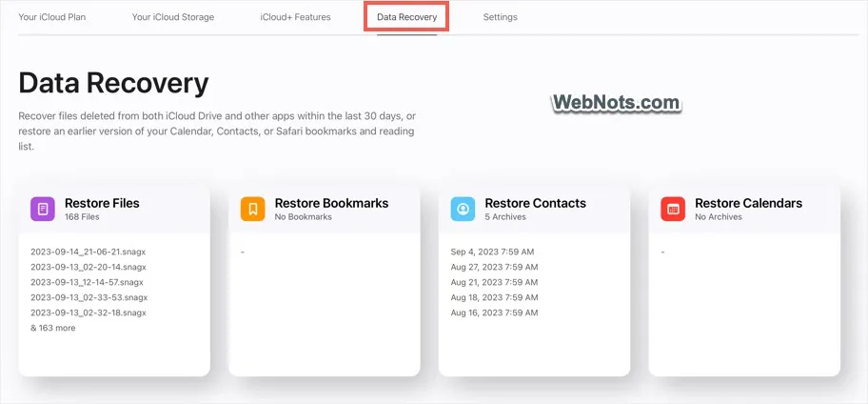Click the 2023-09-13_12-14-57.snagx file entry
868x404 pixels.
(x=87, y=283)
